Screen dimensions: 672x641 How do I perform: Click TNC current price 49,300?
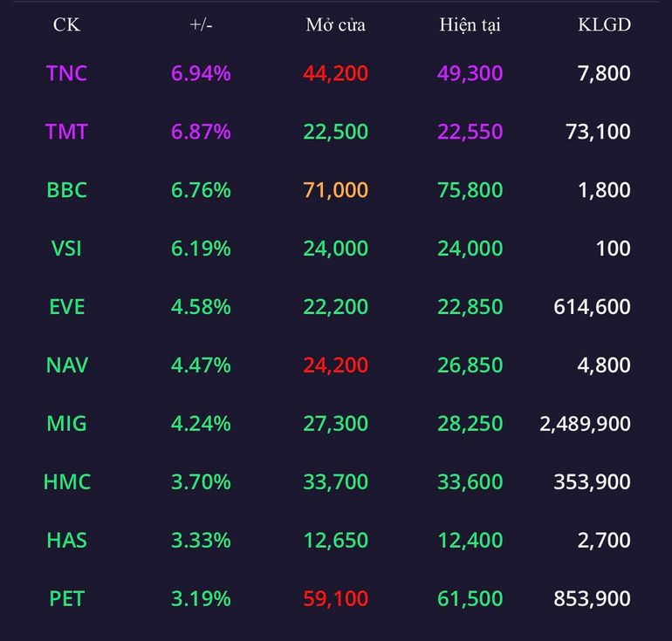click(470, 73)
